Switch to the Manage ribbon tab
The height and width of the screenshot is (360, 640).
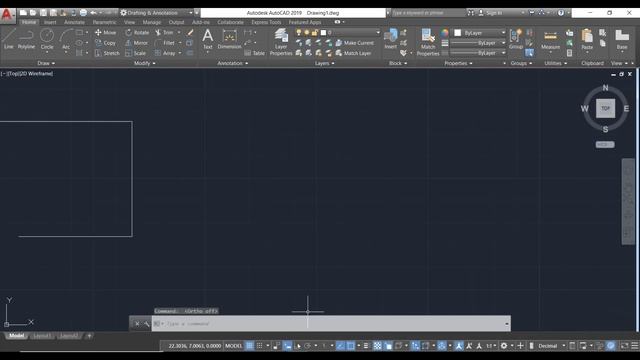[x=151, y=22]
